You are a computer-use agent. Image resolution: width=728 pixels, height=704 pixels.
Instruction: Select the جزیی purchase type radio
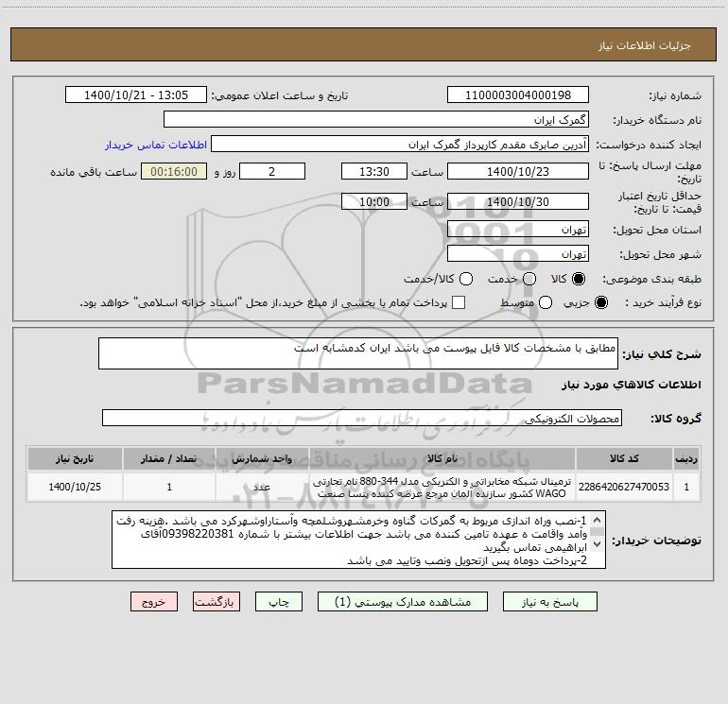[x=601, y=302]
